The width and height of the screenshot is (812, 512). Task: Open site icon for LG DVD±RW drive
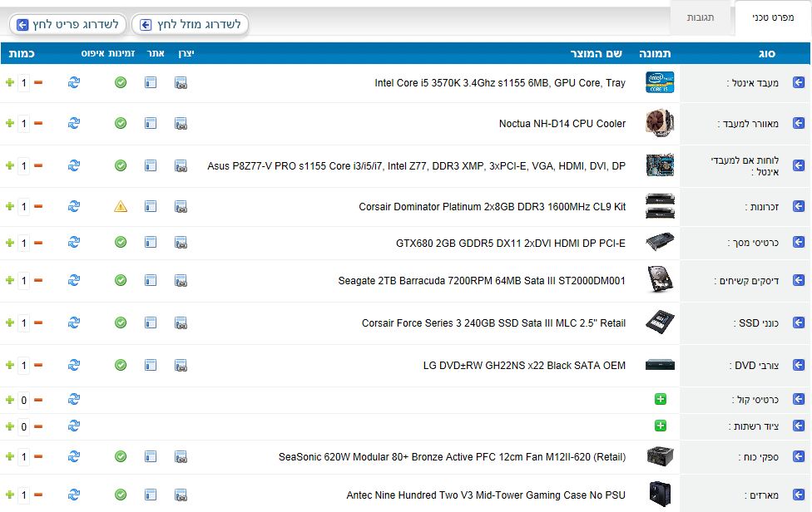tap(151, 365)
